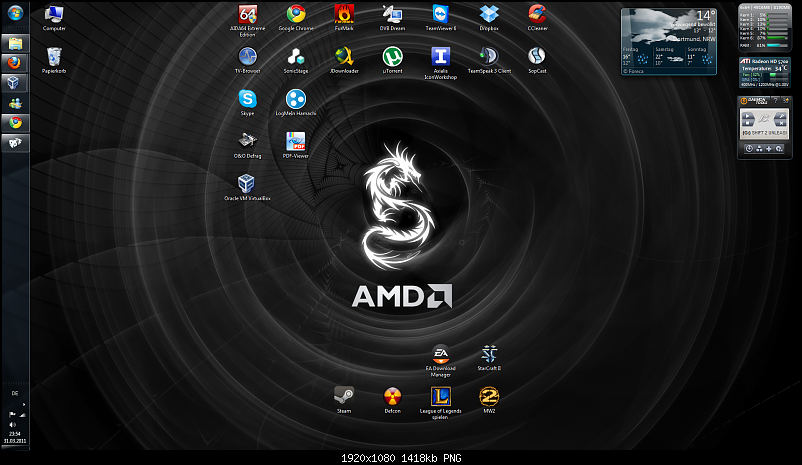Screen dimensions: 802x465
Task: Open Google Chrome desktop shortcut
Action: pyautogui.click(x=296, y=18)
